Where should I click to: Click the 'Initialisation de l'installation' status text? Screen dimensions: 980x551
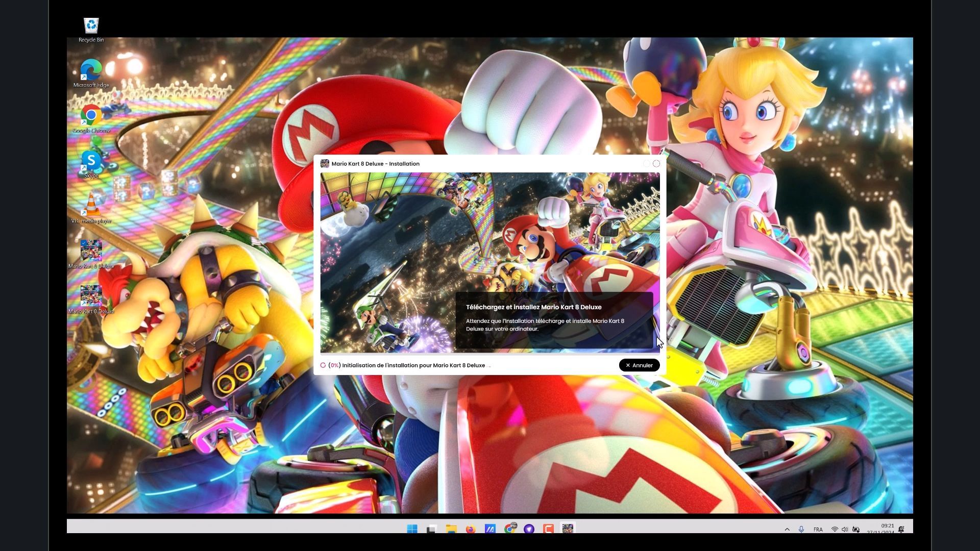[x=413, y=365]
